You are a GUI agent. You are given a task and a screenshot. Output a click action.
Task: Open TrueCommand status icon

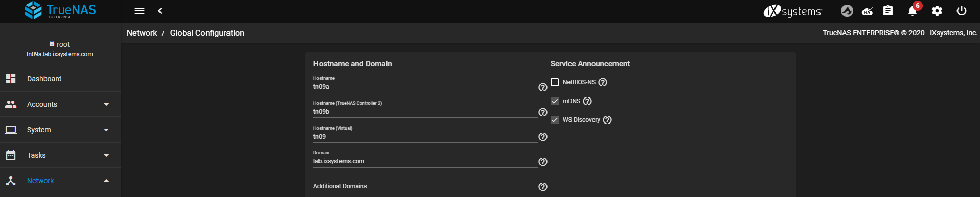[847, 11]
